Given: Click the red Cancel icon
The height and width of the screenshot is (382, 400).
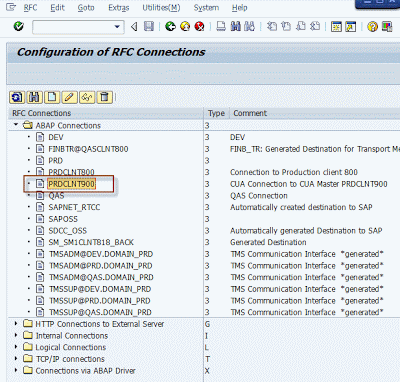Looking at the screenshot, I should 199,26.
